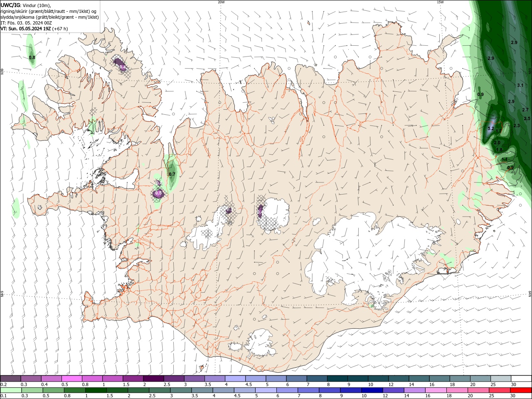Click the '20W' longitude label
This screenshot has width=532, height=399.
click(221, 2)
